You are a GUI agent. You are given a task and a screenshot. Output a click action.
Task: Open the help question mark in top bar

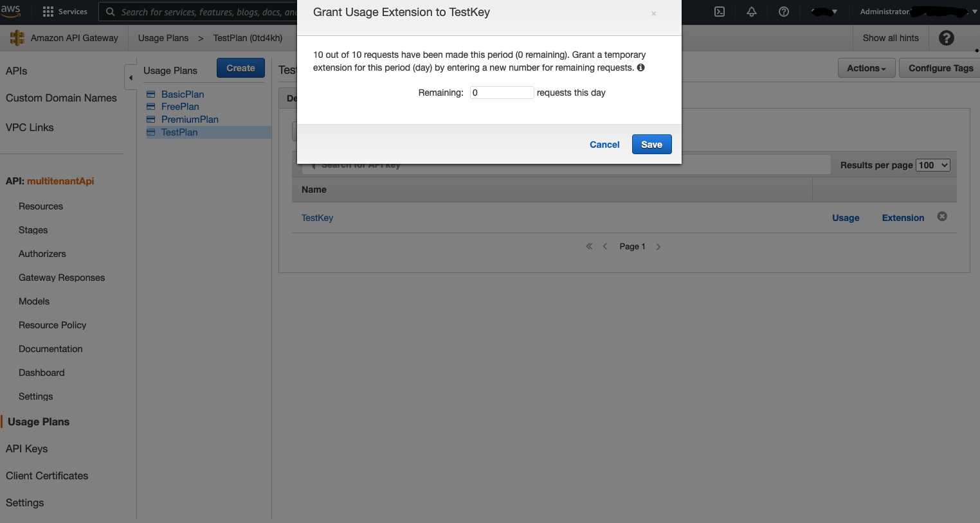click(784, 12)
